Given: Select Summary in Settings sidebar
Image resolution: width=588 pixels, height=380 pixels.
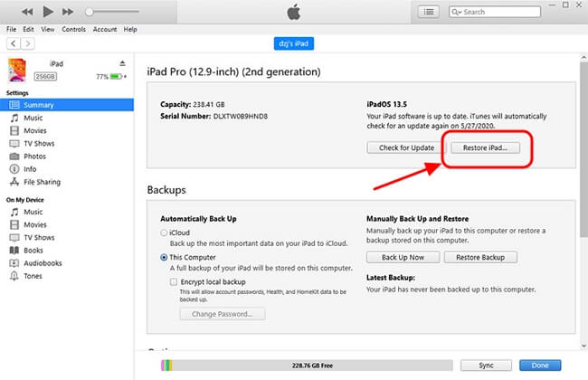Looking at the screenshot, I should coord(67,105).
